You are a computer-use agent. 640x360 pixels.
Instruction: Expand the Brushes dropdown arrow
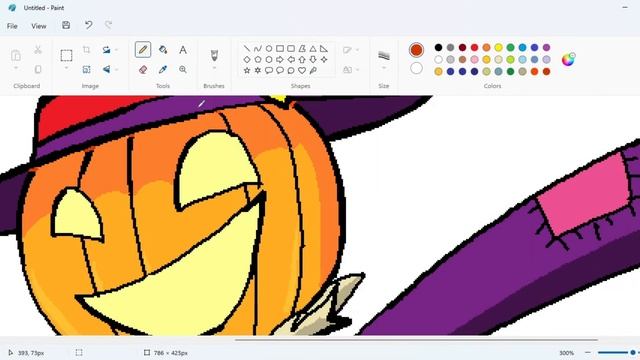coord(214,68)
